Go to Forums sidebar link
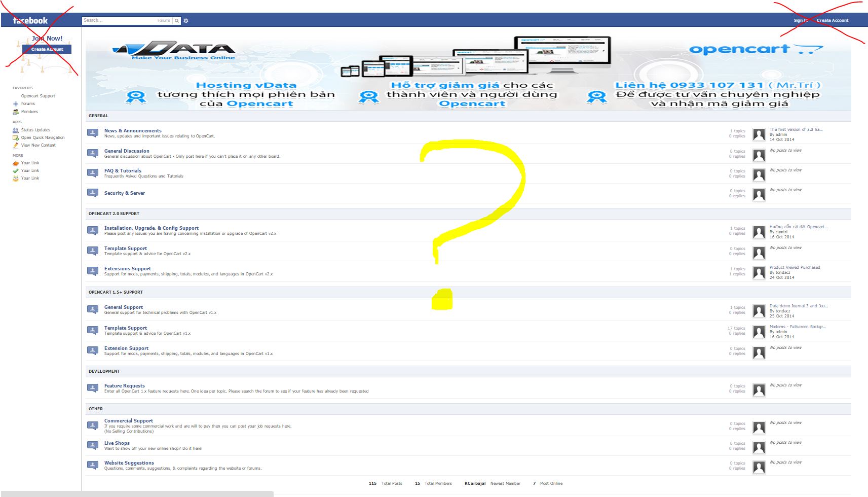868x497 pixels. click(x=28, y=103)
